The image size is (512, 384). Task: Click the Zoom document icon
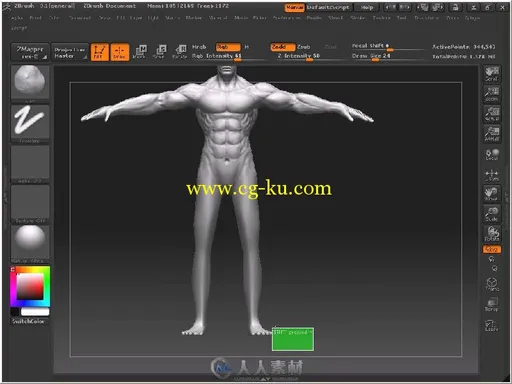(492, 94)
